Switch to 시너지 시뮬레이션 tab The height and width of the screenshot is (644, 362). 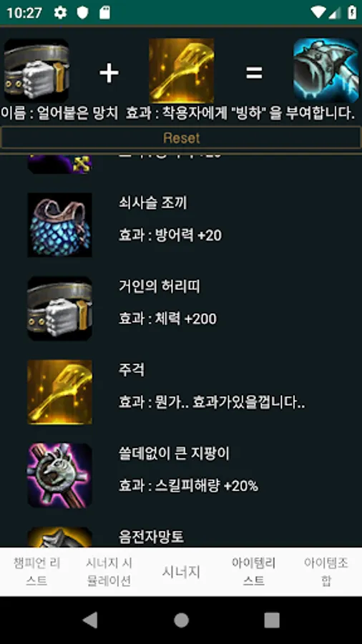109,571
